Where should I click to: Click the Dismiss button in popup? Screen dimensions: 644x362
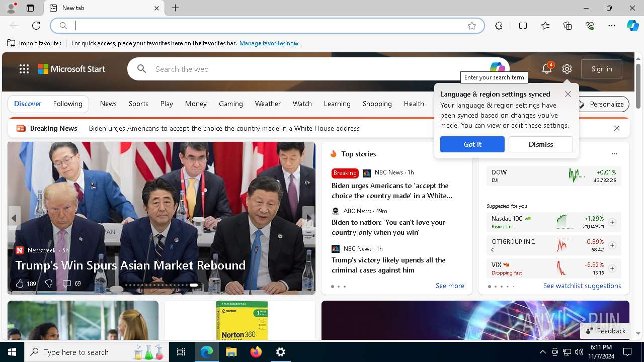[x=540, y=144]
